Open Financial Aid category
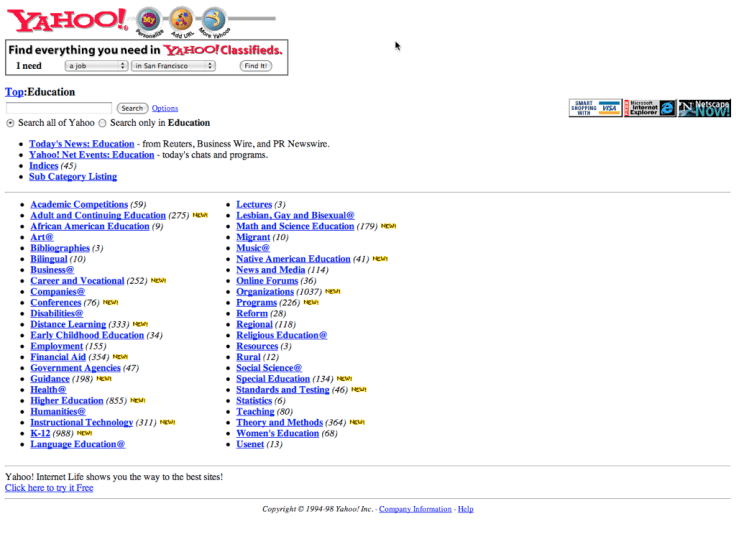The image size is (736, 552). click(x=58, y=357)
